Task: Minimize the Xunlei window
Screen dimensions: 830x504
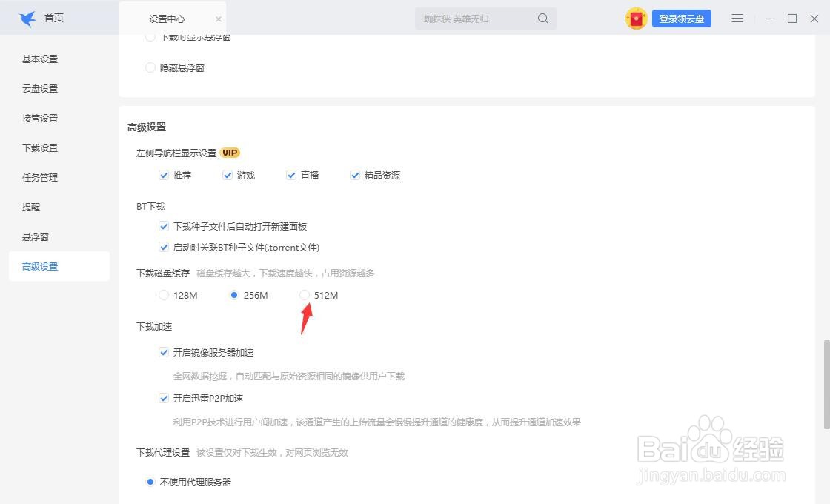Action: (x=770, y=19)
